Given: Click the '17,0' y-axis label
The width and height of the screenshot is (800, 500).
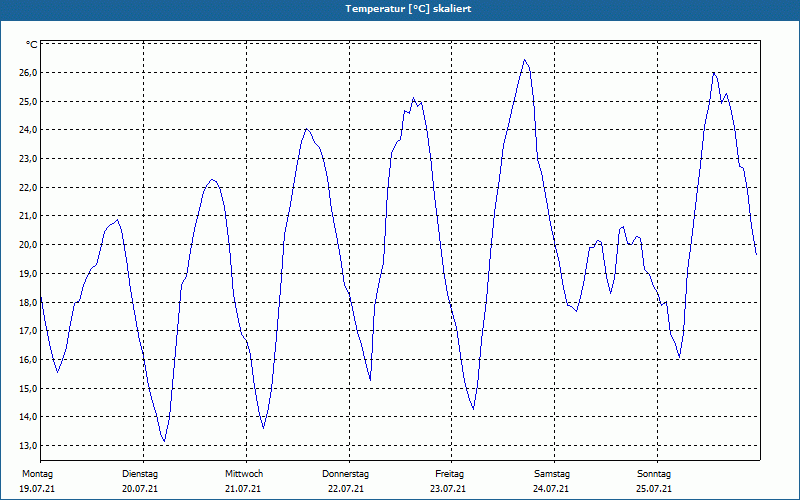Looking at the screenshot, I should [x=30, y=331].
